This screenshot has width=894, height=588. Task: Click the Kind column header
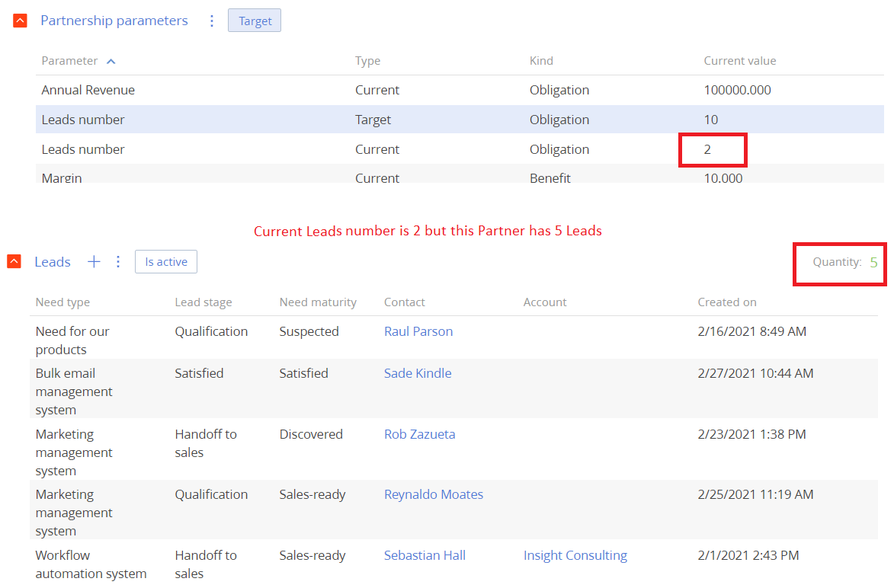[x=541, y=61]
